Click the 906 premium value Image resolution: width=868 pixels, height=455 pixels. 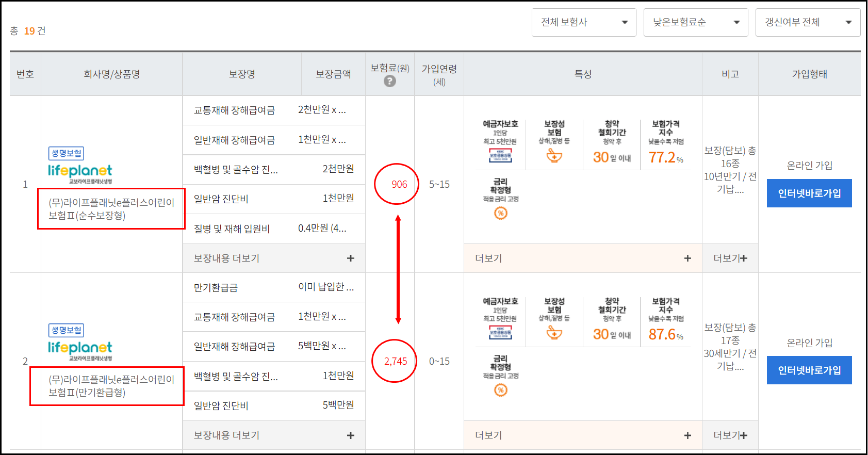pos(399,184)
